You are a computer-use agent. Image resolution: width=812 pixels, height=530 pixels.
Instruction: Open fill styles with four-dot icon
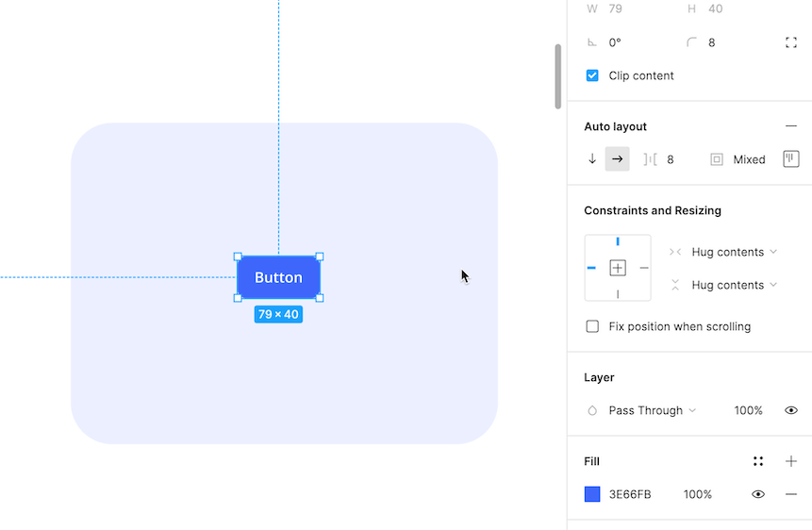click(x=758, y=461)
